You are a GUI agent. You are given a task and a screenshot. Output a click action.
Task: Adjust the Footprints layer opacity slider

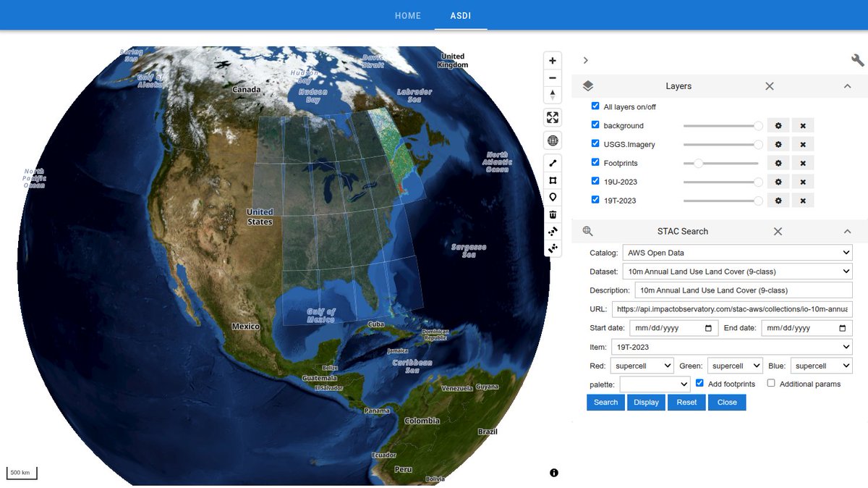(x=699, y=163)
